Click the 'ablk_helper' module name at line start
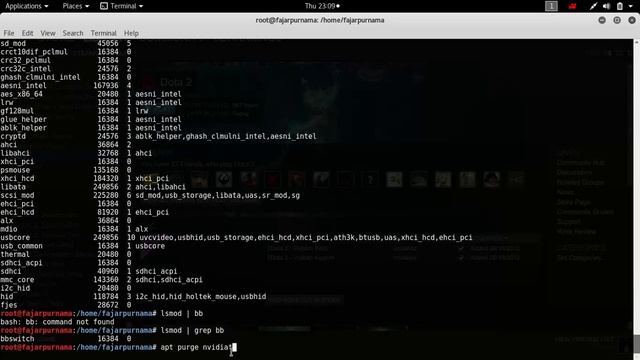 23,128
